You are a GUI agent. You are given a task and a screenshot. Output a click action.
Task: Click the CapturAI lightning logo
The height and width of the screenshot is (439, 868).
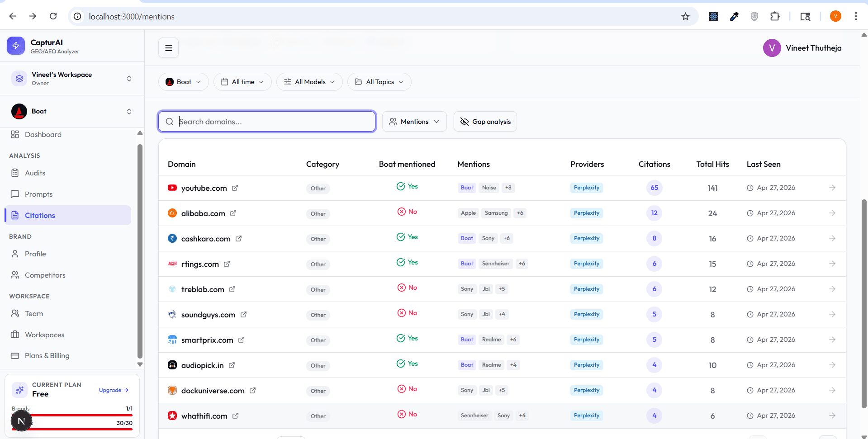[16, 46]
